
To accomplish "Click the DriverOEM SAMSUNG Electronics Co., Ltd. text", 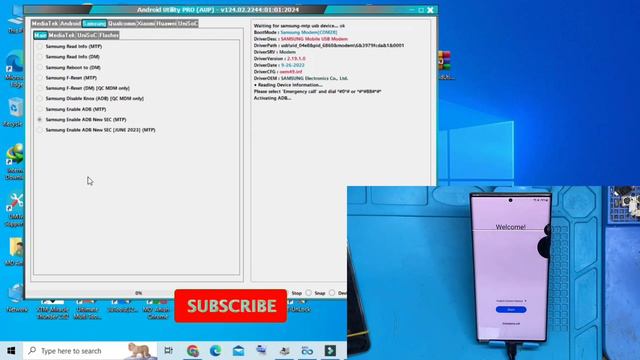I will coord(314,78).
